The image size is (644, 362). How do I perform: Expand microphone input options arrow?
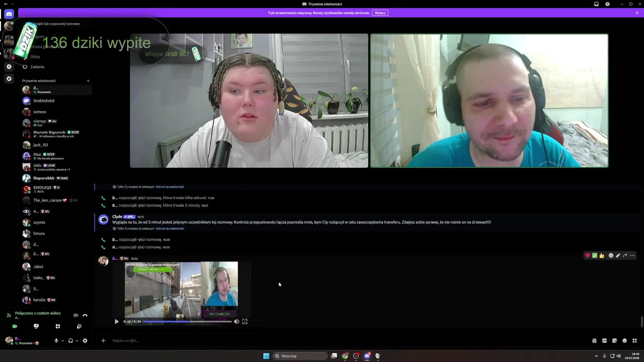pos(62,340)
